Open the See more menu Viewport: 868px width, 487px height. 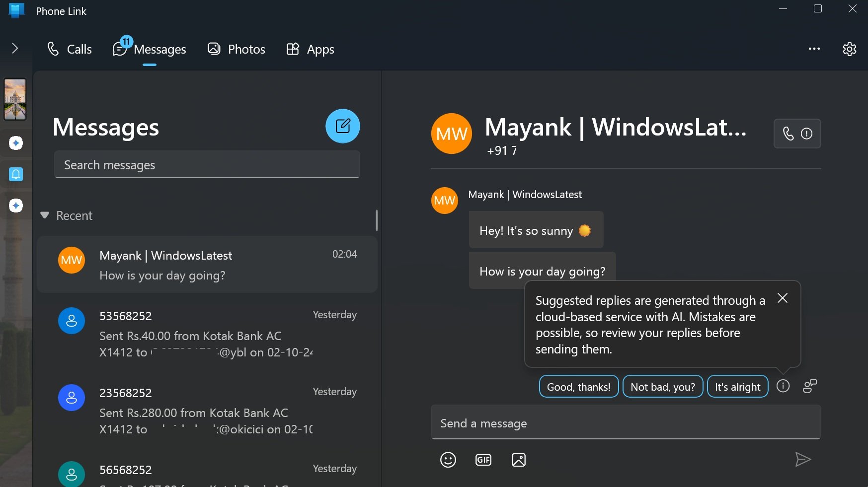click(814, 49)
